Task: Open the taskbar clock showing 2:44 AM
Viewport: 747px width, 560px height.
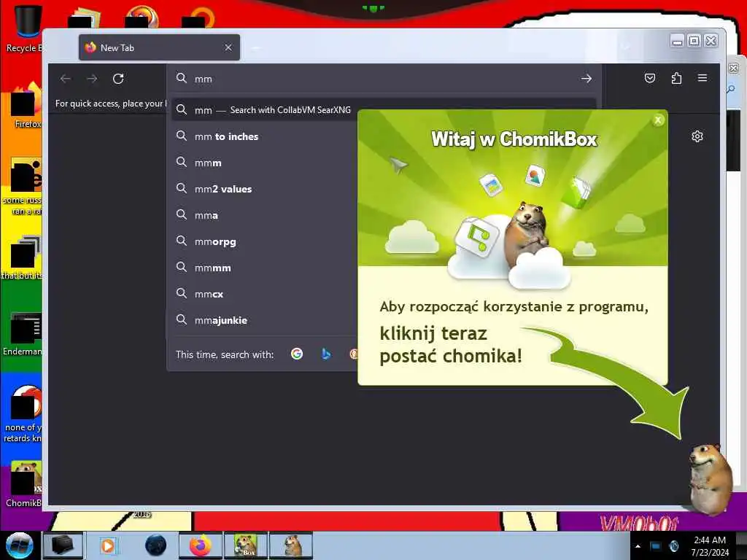Action: click(x=710, y=546)
